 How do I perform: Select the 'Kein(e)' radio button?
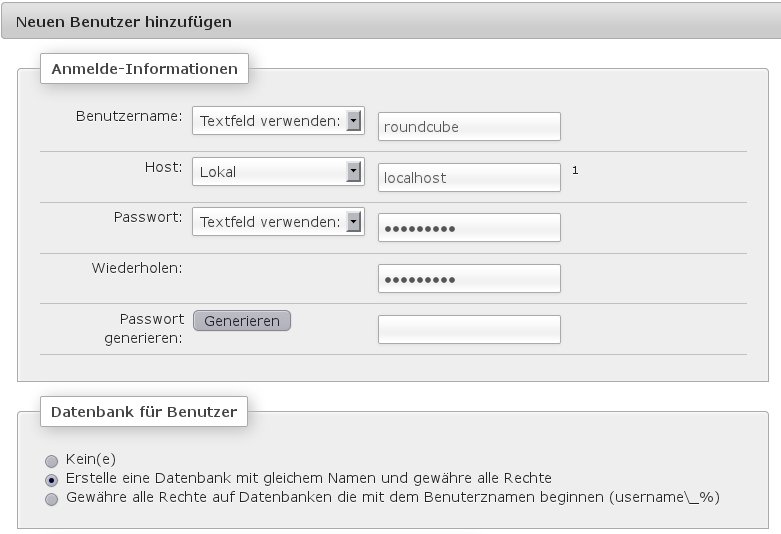[52, 461]
